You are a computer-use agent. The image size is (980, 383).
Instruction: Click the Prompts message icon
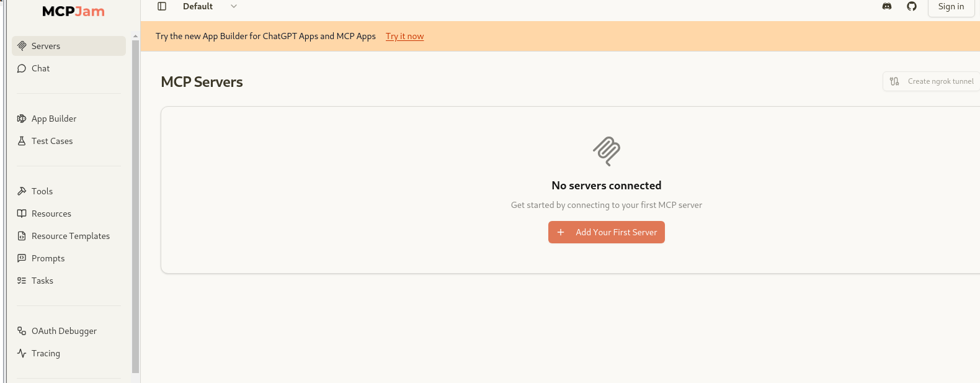click(22, 258)
